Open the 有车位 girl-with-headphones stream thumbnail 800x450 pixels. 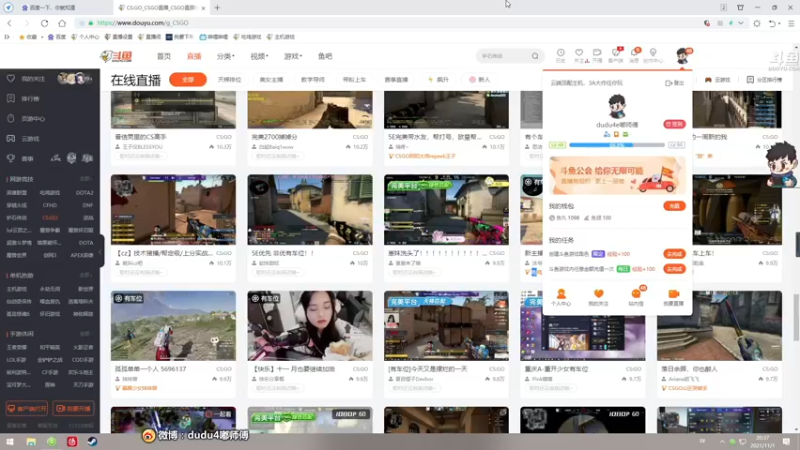[x=310, y=326]
